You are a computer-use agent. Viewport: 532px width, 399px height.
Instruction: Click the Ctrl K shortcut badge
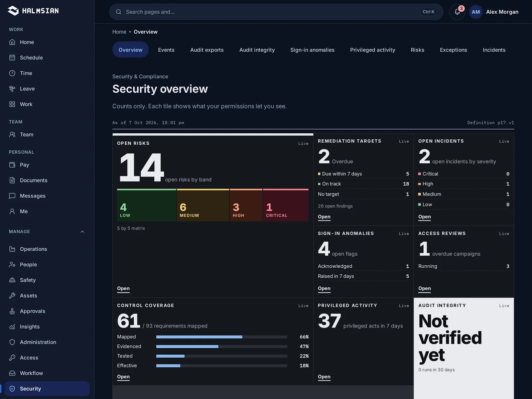(x=428, y=12)
